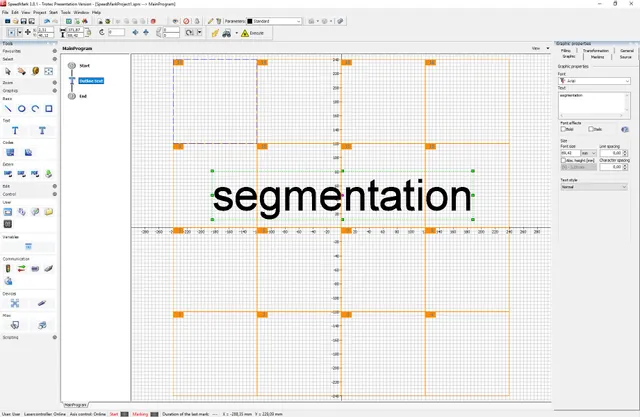This screenshot has height=417, width=640.
Task: Click the Execute warning icon button
Action: [245, 33]
